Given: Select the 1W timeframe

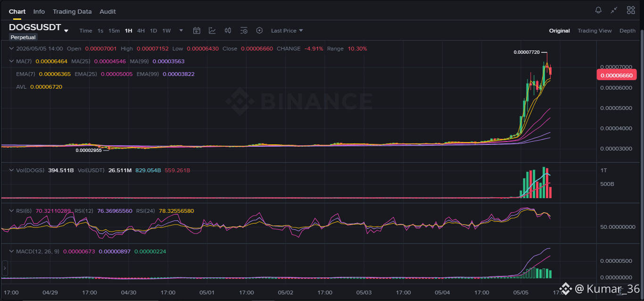Looking at the screenshot, I should tap(166, 31).
